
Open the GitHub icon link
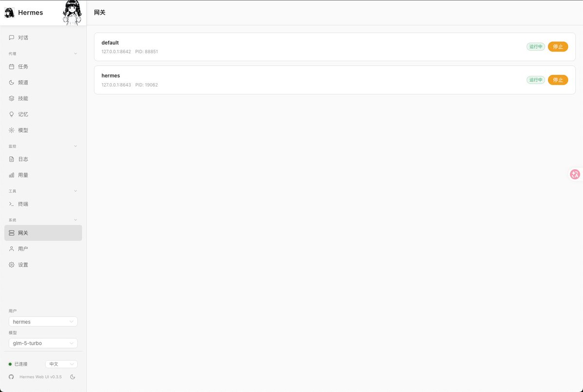point(11,377)
